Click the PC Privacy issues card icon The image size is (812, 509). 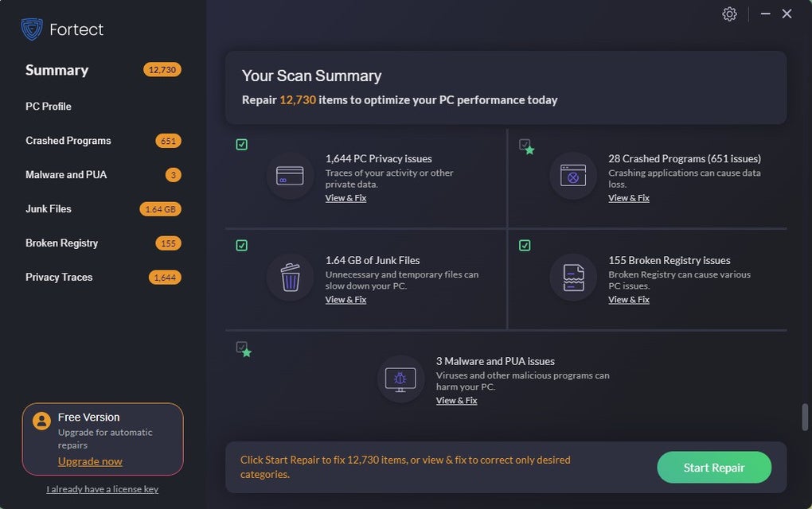pos(290,176)
